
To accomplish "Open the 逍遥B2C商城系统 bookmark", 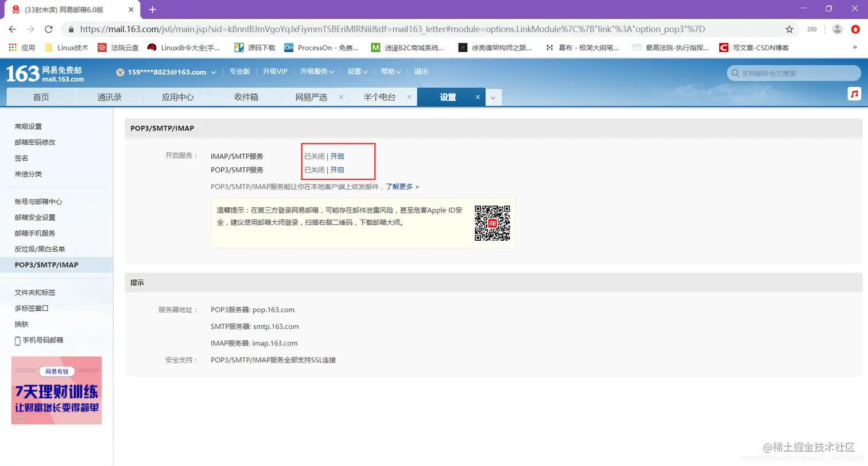I will 408,48.
